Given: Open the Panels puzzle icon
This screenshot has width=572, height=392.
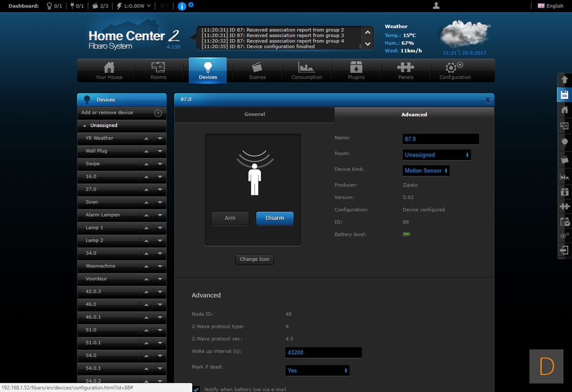Looking at the screenshot, I should click(405, 70).
